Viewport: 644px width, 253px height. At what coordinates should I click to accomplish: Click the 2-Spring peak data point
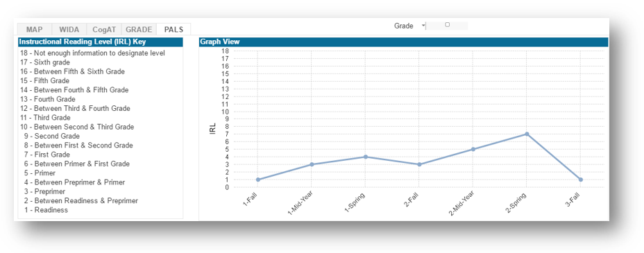pos(527,134)
